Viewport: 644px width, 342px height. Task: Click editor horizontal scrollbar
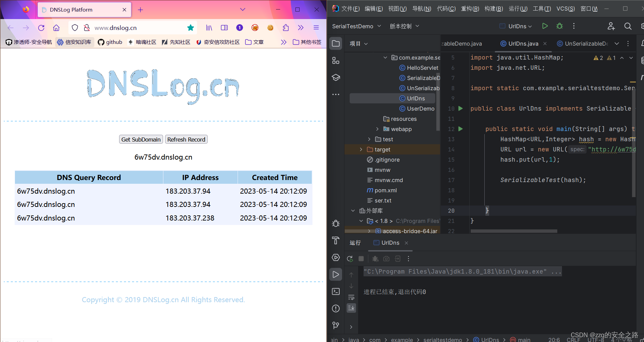pyautogui.click(x=514, y=231)
